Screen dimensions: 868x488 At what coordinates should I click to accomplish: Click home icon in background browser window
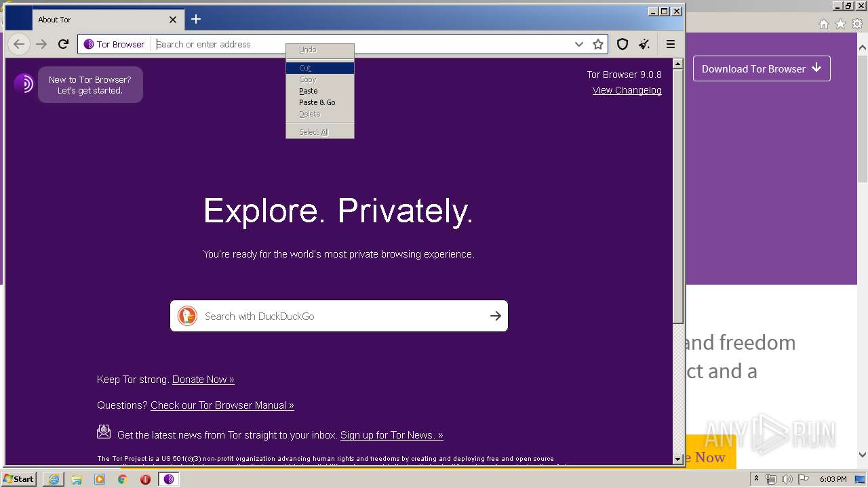coord(823,24)
